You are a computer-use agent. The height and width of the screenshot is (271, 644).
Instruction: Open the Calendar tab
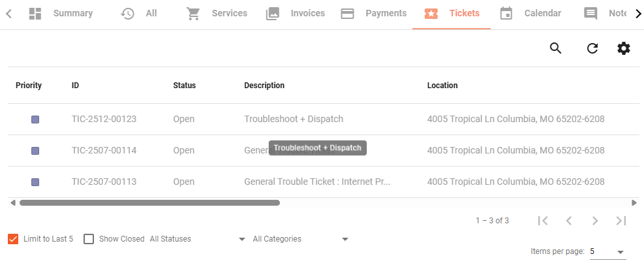point(530,14)
